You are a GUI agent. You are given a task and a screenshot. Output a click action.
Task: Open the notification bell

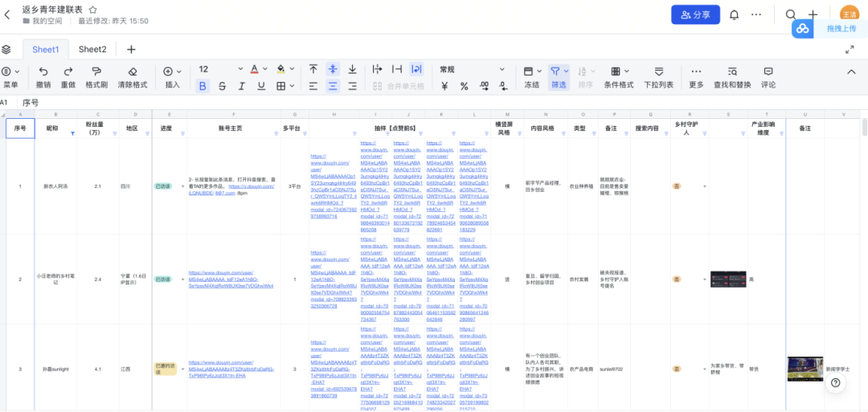[x=734, y=14]
